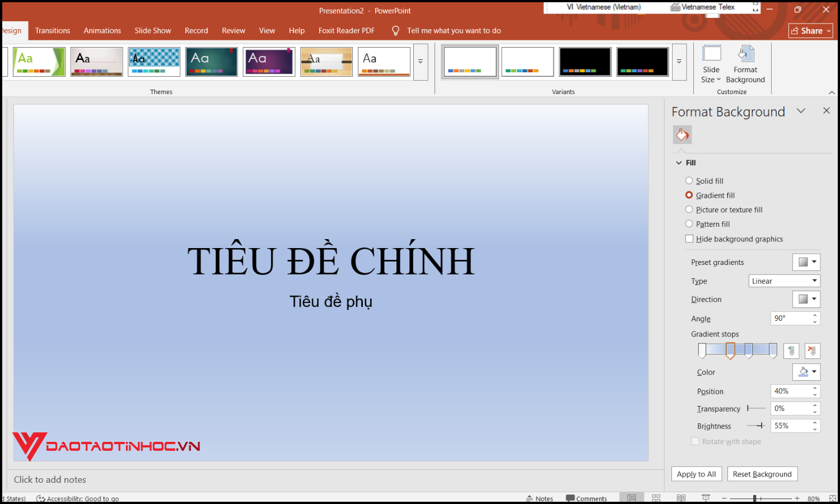840x504 pixels.
Task: Open the Record ribbon tab
Action: 196,30
